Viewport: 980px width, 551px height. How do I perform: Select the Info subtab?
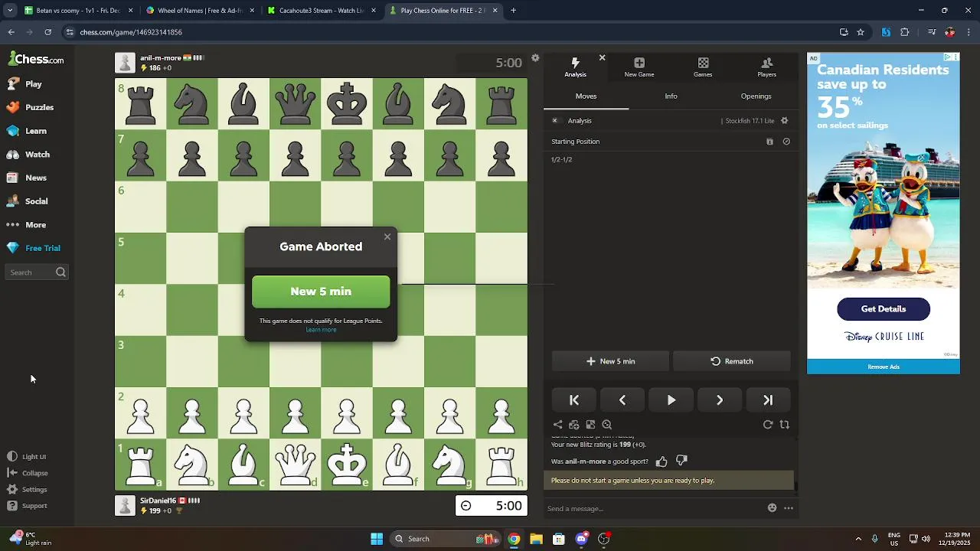[671, 96]
